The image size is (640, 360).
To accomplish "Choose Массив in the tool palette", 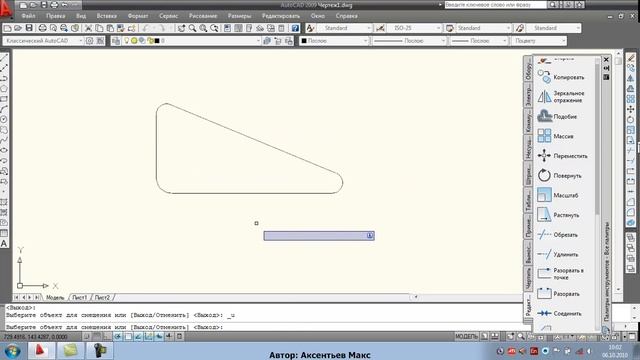I will (x=556, y=136).
